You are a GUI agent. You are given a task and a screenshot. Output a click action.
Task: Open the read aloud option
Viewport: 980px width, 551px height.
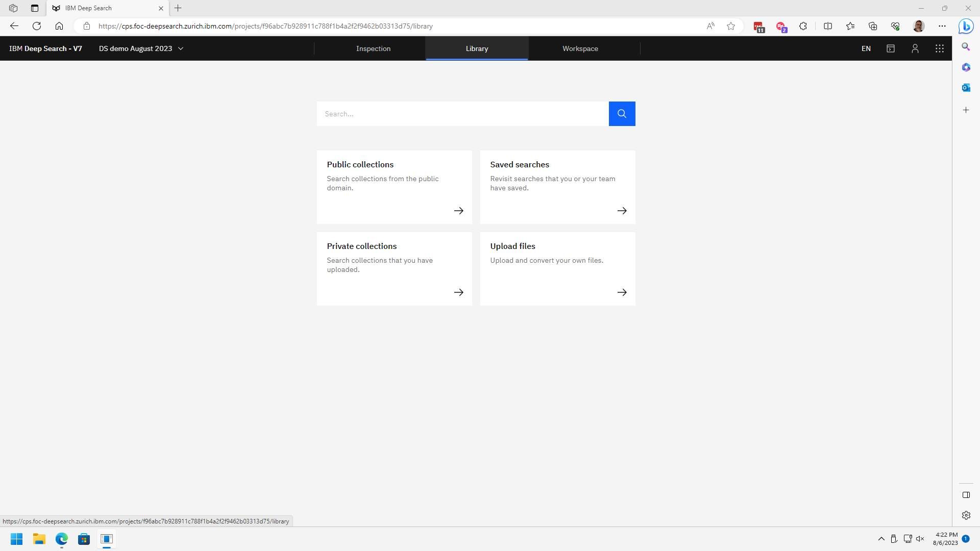click(710, 26)
